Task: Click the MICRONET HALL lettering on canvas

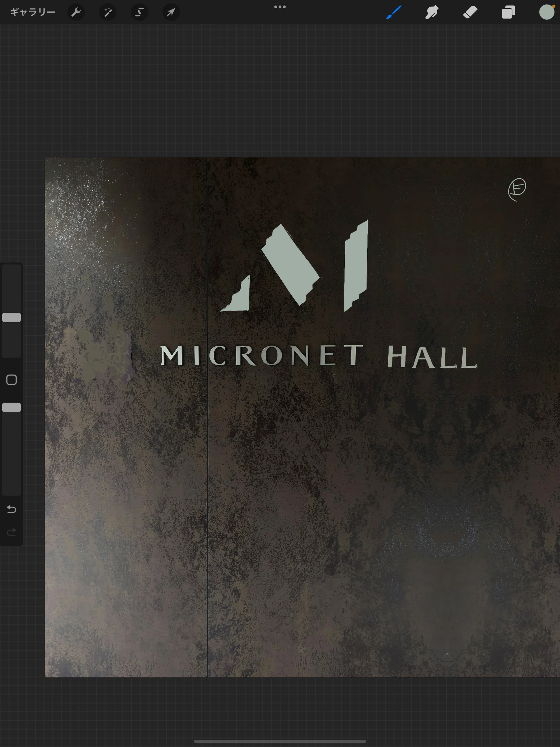Action: click(319, 356)
